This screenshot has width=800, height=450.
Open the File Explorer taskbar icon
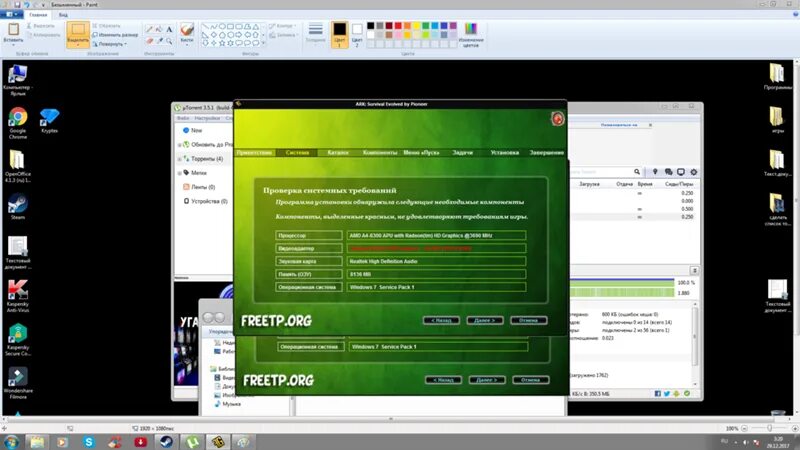click(37, 442)
